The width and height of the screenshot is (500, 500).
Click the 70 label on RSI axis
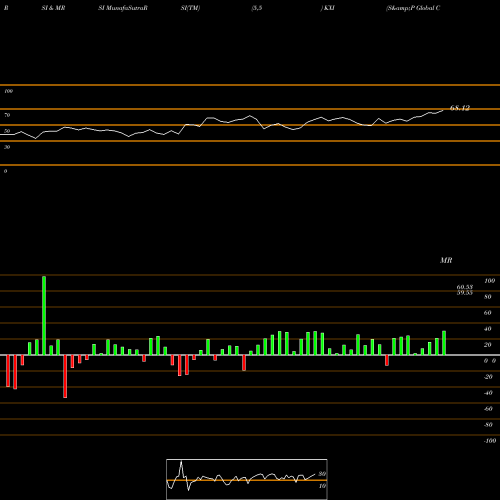click(x=7, y=115)
